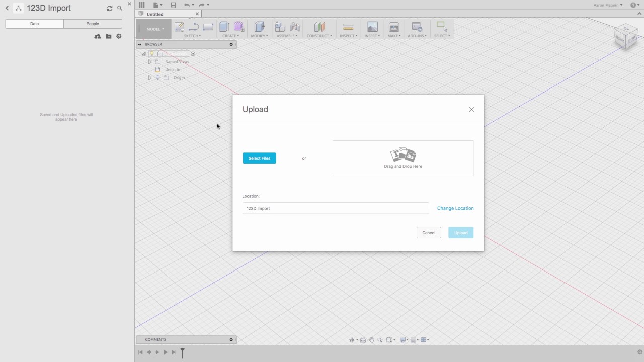Switch to the Data tab
The height and width of the screenshot is (362, 644).
pos(34,24)
